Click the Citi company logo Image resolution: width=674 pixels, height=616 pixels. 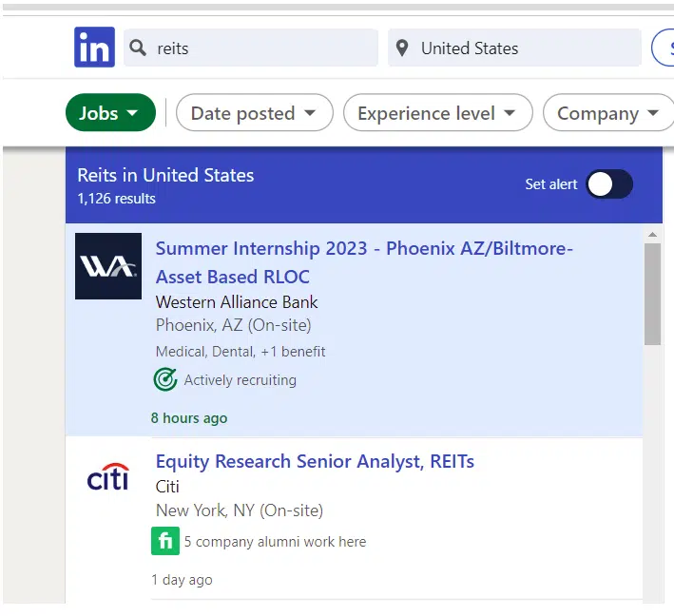click(x=107, y=477)
